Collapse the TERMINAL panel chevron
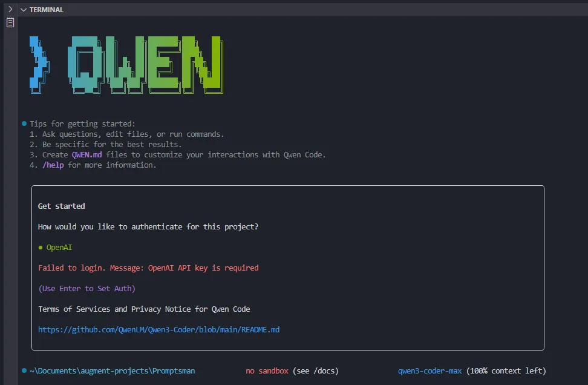This screenshot has height=385, width=588. point(24,10)
